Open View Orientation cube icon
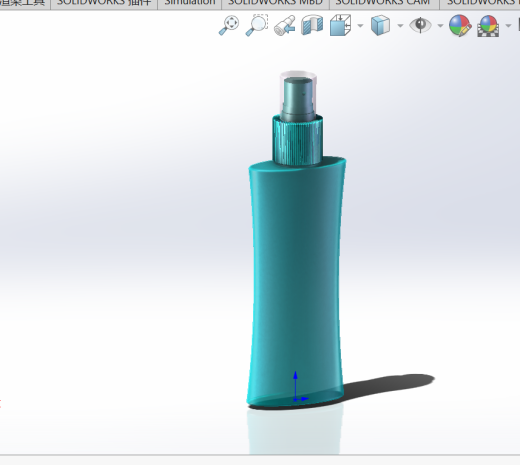 [x=340, y=25]
